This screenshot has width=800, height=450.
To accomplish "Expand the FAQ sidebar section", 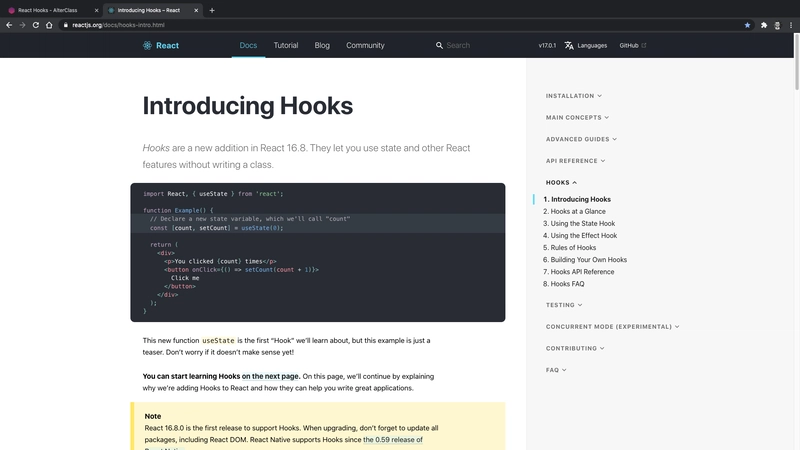I will [556, 370].
